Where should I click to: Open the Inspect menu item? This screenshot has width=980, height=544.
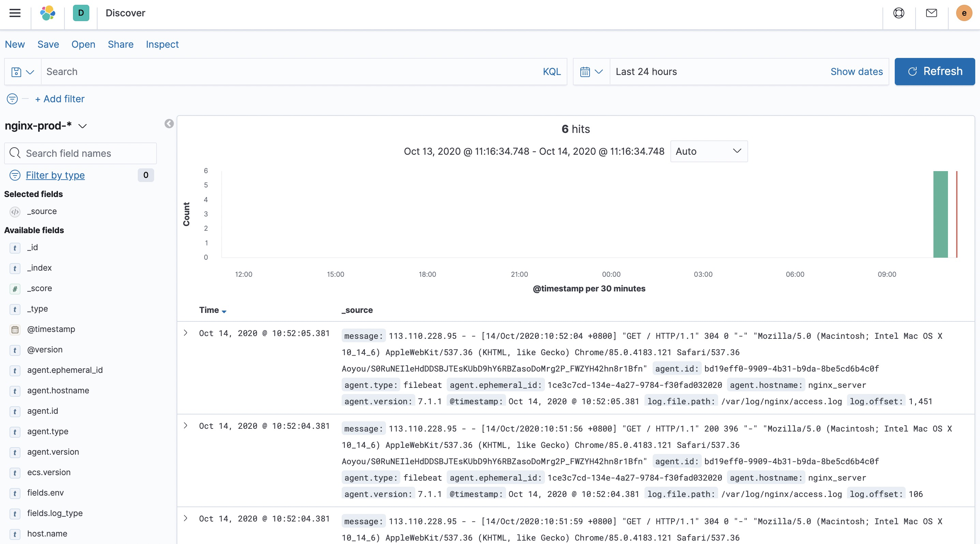[x=162, y=44]
